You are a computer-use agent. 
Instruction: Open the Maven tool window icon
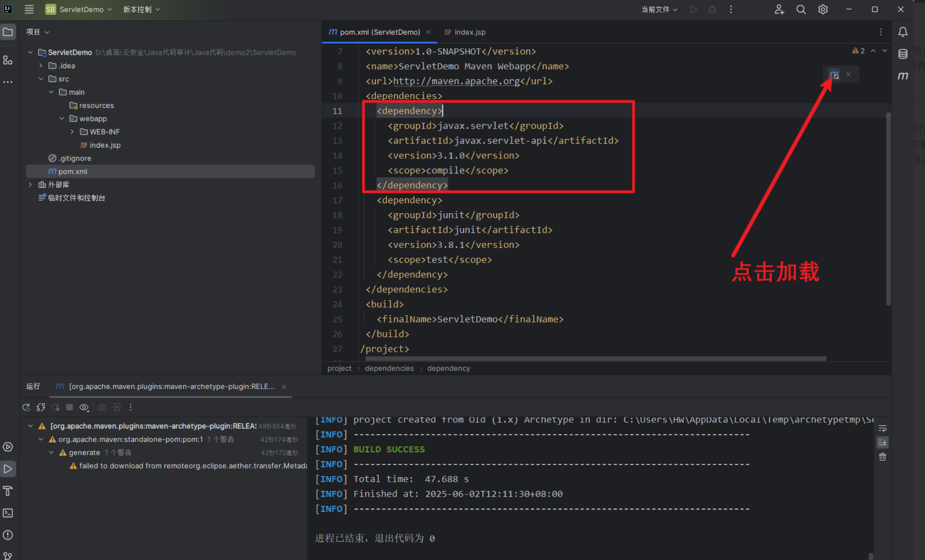903,76
